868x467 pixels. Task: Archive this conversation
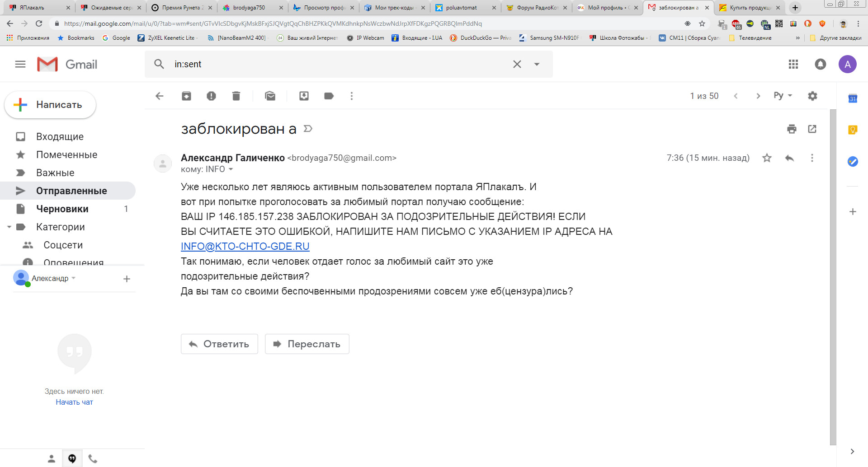coord(186,96)
